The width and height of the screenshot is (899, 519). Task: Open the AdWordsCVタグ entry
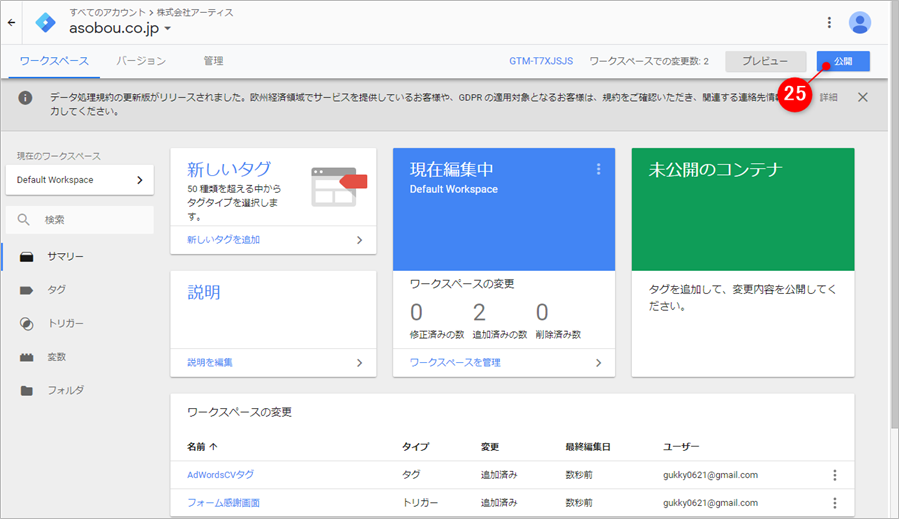click(220, 475)
